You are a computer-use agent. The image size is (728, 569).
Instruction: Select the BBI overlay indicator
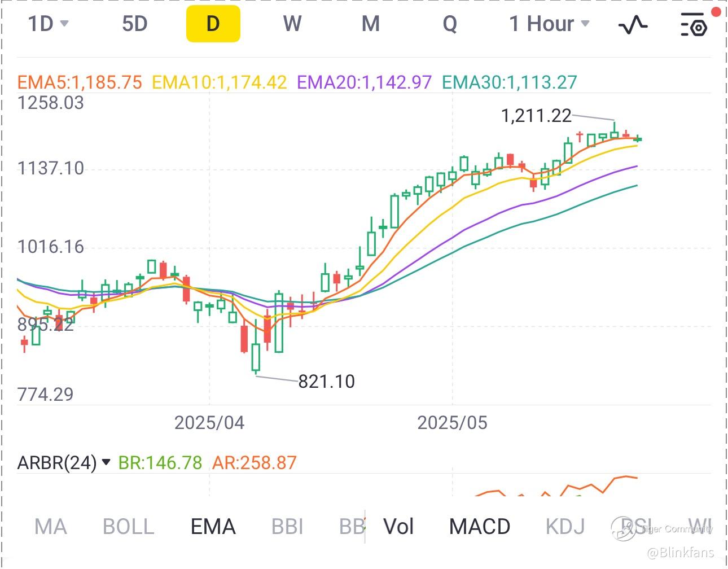[x=287, y=527]
